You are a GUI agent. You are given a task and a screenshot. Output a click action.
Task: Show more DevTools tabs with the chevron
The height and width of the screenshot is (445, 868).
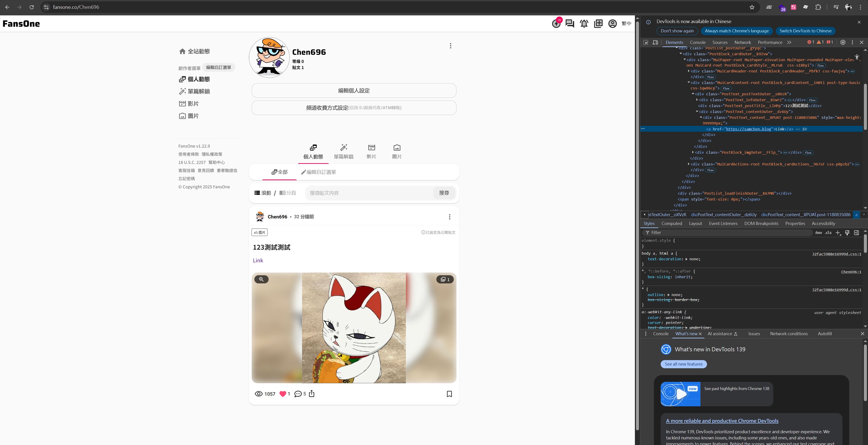(x=789, y=43)
